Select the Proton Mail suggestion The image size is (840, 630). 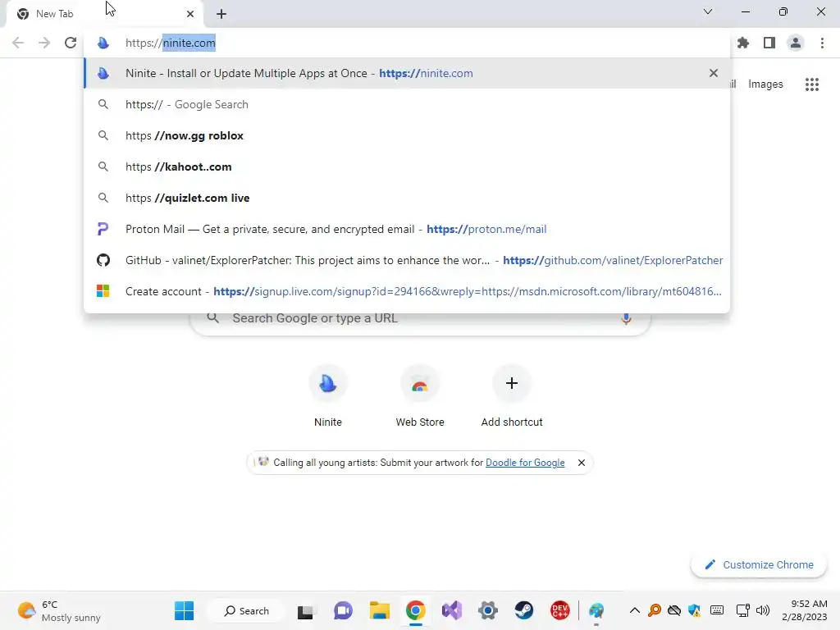click(407, 229)
